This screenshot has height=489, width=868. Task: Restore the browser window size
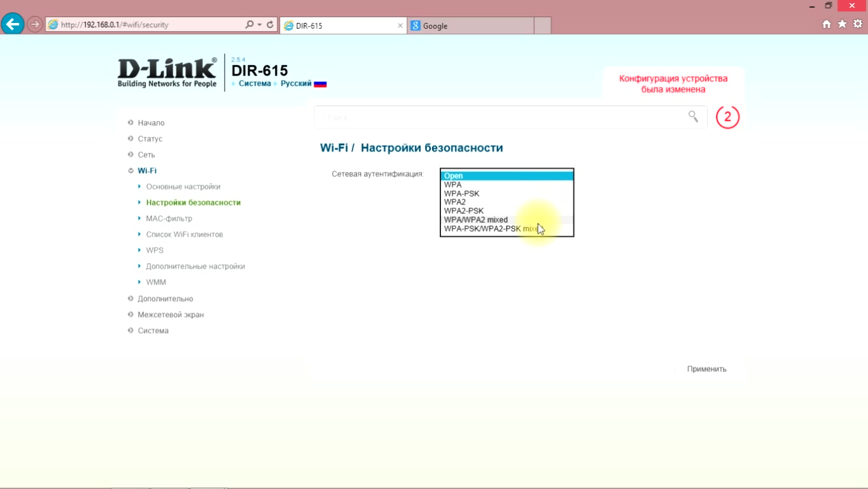tap(829, 6)
